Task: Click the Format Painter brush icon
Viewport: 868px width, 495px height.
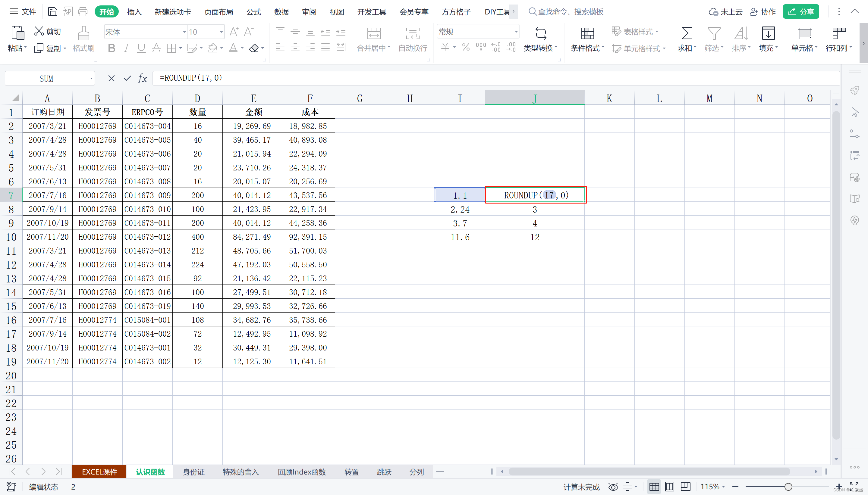Action: [84, 33]
